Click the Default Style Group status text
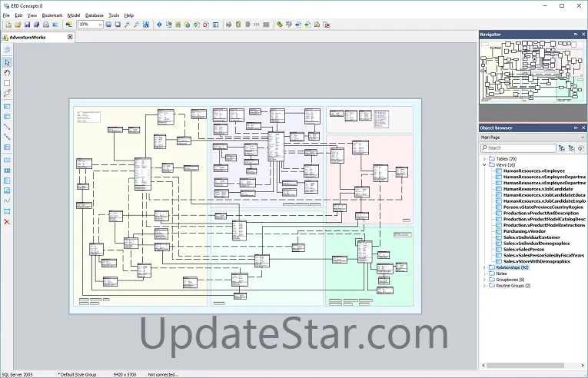The width and height of the screenshot is (588, 378). click(x=78, y=375)
